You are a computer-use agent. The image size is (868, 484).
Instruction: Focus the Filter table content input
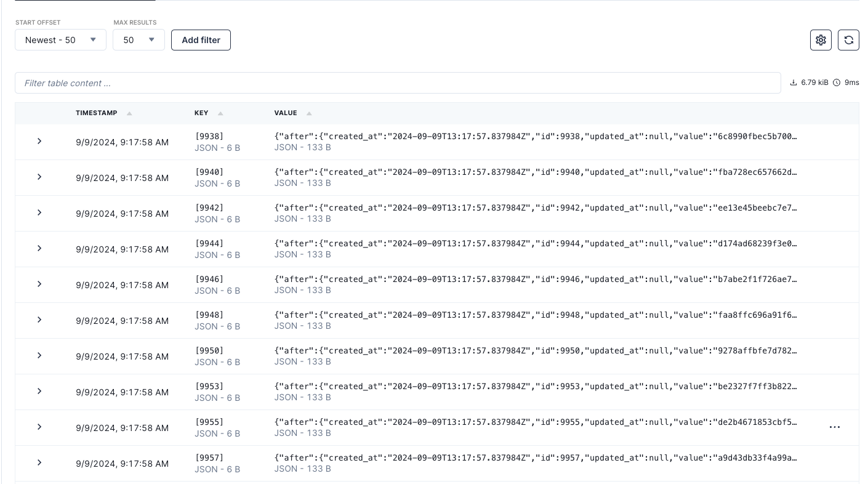point(398,83)
